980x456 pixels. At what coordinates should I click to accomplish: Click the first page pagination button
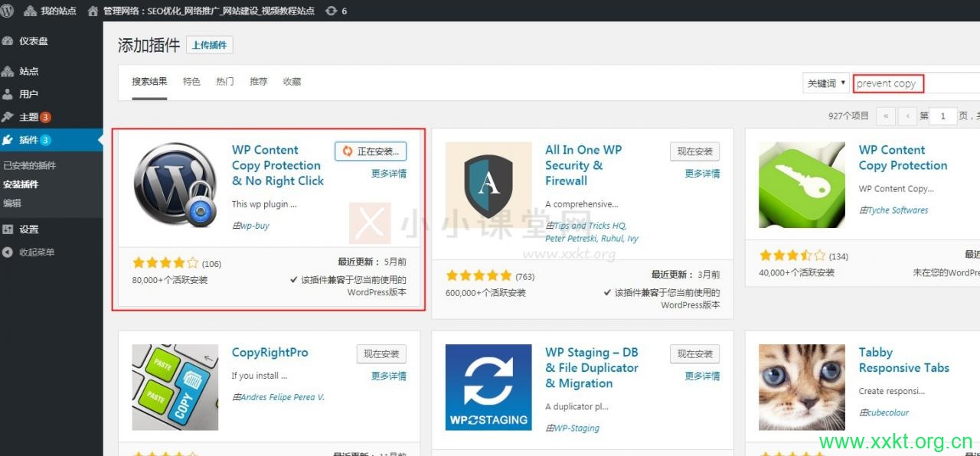(886, 116)
